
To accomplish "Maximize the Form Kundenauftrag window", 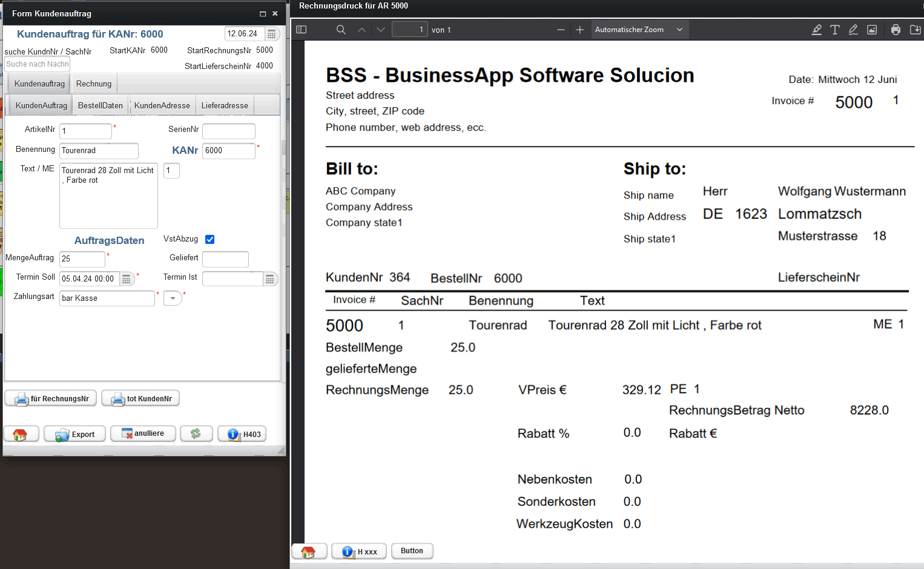I will (x=263, y=13).
